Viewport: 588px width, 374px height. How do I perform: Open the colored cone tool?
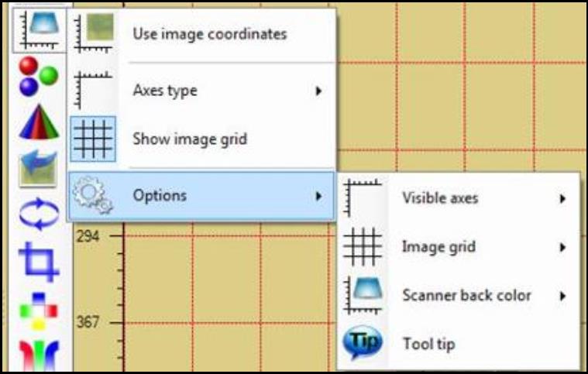pyautogui.click(x=39, y=122)
